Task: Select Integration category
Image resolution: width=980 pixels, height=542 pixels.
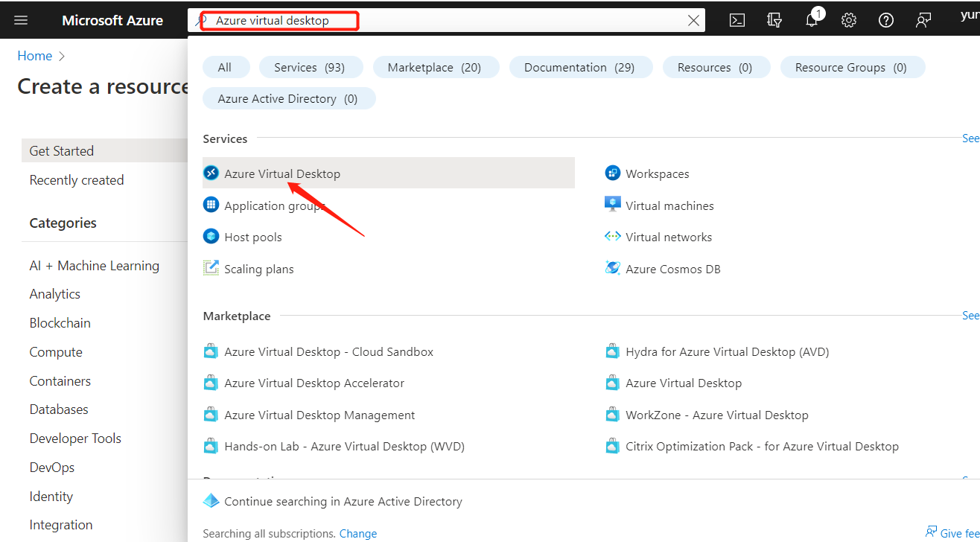Action: tap(61, 524)
